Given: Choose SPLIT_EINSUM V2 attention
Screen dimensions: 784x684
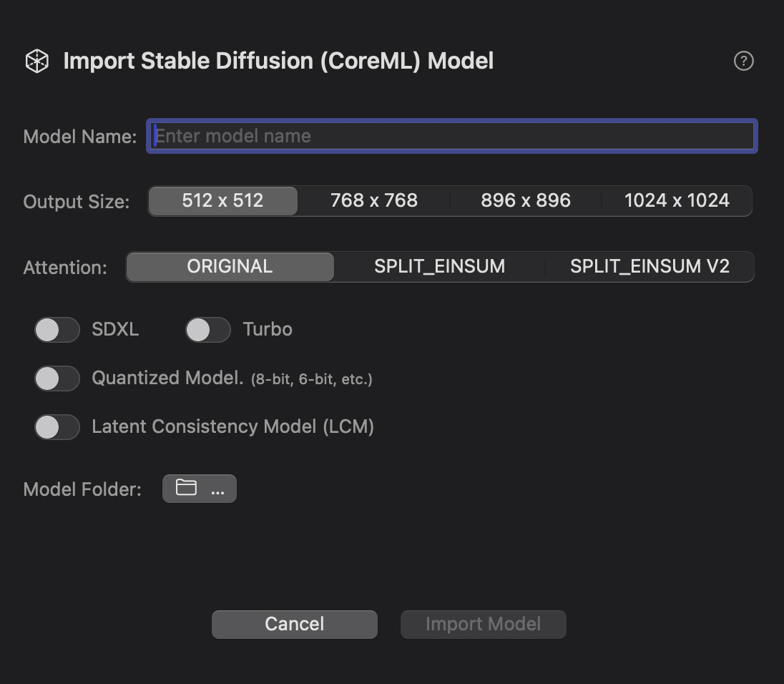Looking at the screenshot, I should click(650, 267).
